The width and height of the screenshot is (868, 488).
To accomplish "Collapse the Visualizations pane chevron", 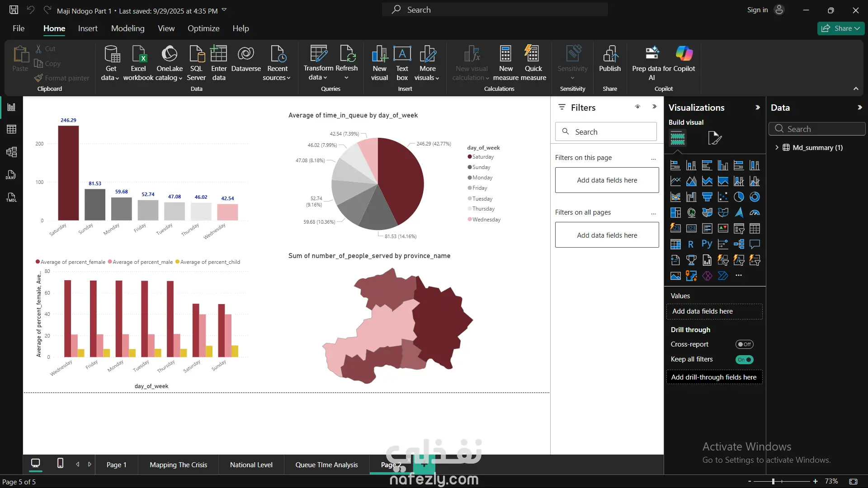I will tap(758, 108).
